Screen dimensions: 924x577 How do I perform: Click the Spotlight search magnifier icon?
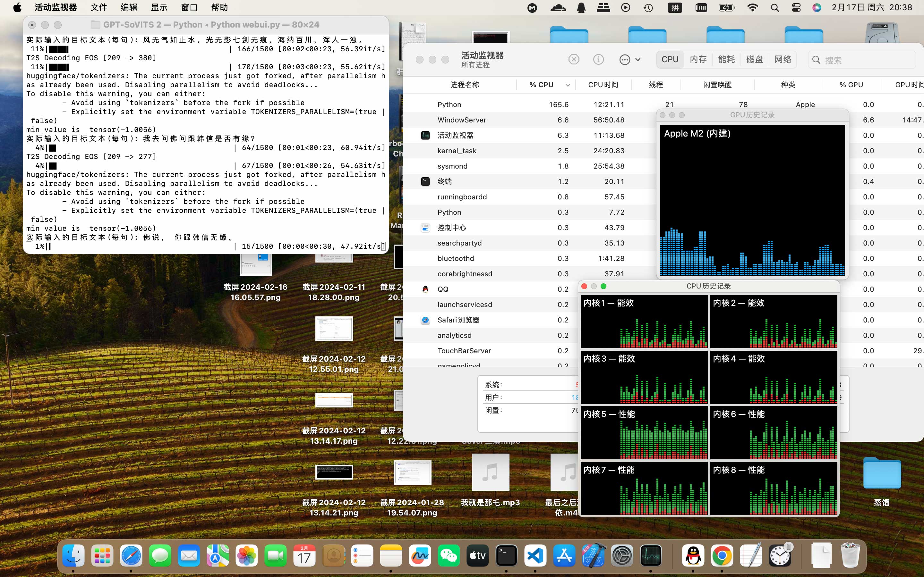pyautogui.click(x=775, y=8)
